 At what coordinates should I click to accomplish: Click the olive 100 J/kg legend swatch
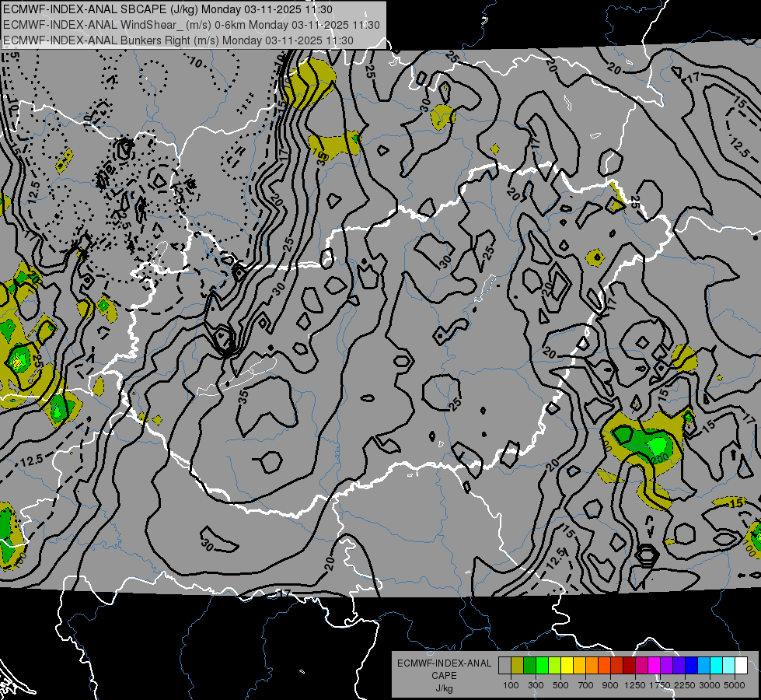(518, 665)
